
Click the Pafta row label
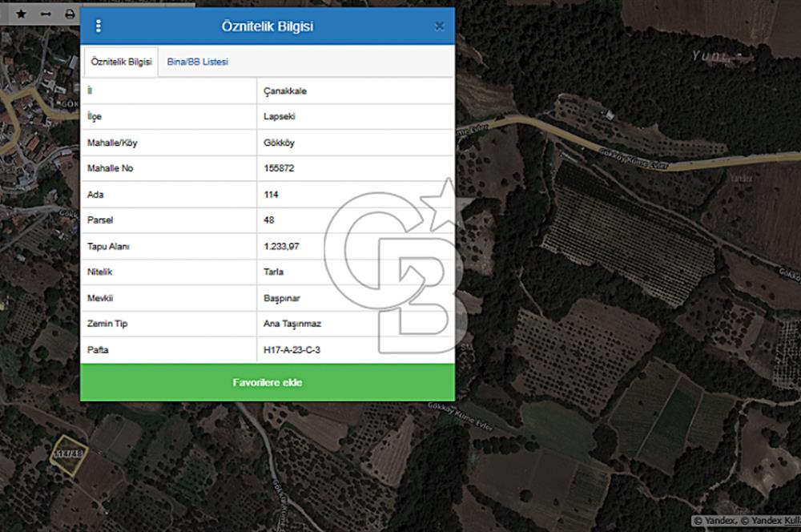[x=98, y=350]
